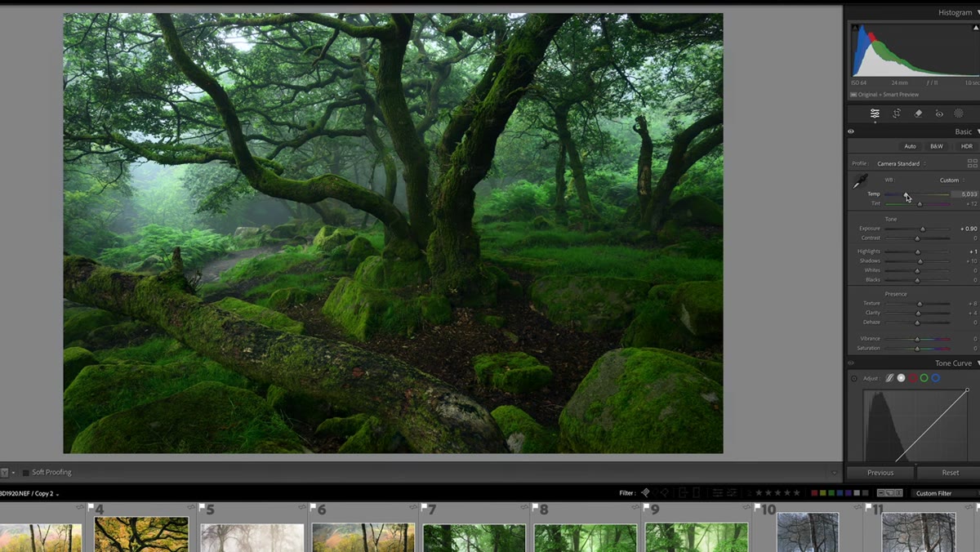Filter by green color label
The height and width of the screenshot is (552, 980).
(831, 493)
